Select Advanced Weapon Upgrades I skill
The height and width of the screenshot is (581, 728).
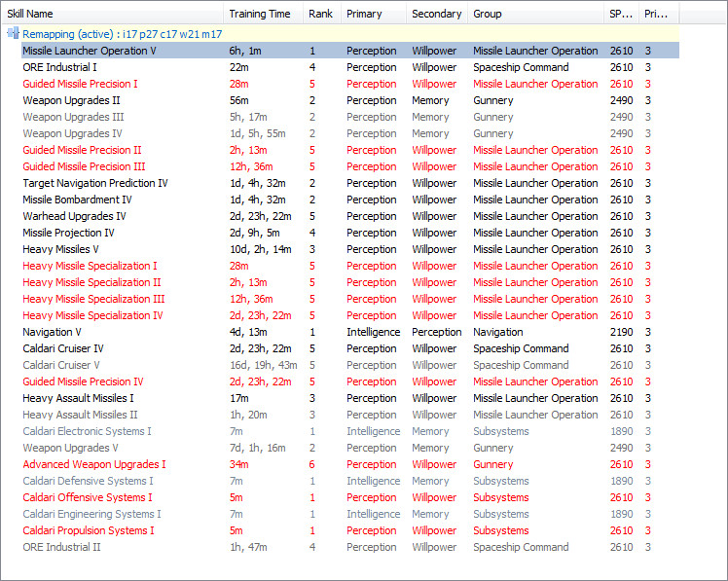click(93, 465)
